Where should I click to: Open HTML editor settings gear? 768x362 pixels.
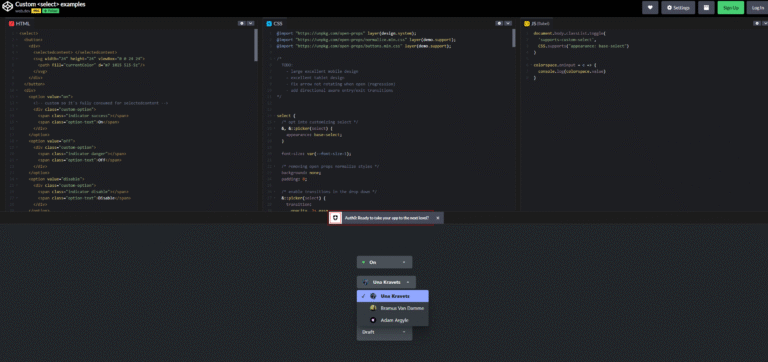point(242,23)
